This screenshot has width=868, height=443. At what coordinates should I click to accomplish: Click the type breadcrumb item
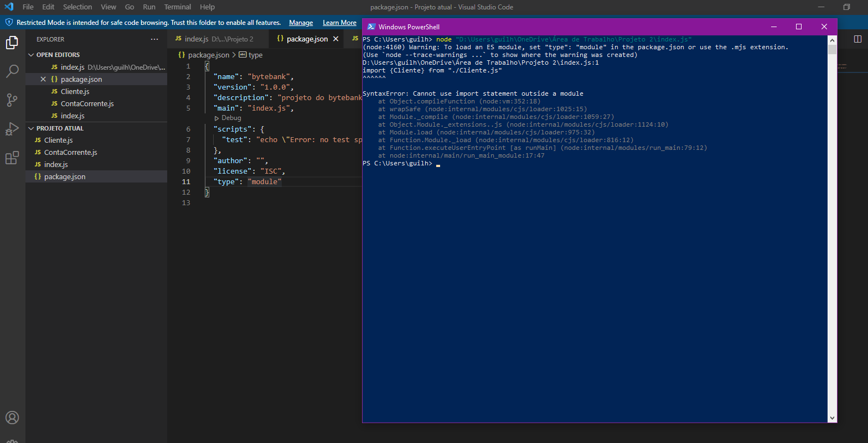[x=255, y=55]
